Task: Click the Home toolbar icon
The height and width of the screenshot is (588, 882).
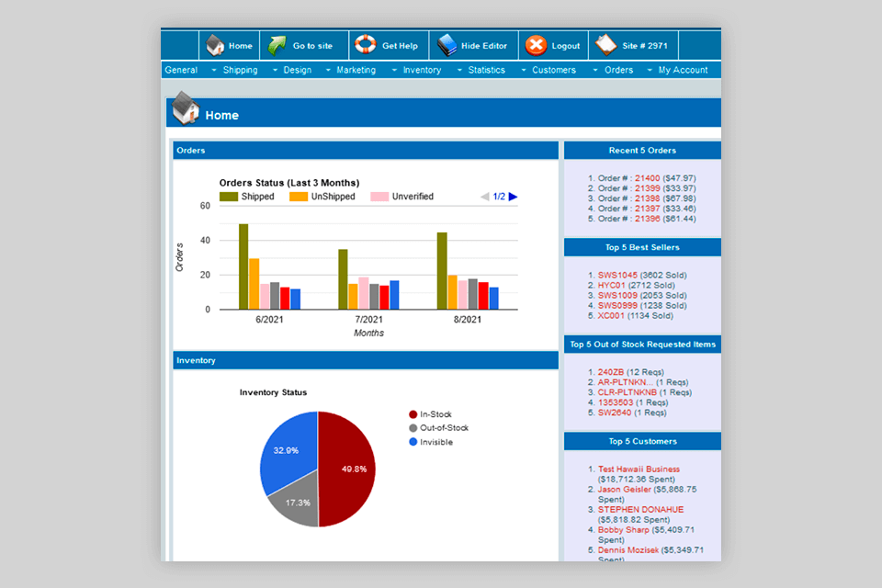Action: (x=215, y=44)
